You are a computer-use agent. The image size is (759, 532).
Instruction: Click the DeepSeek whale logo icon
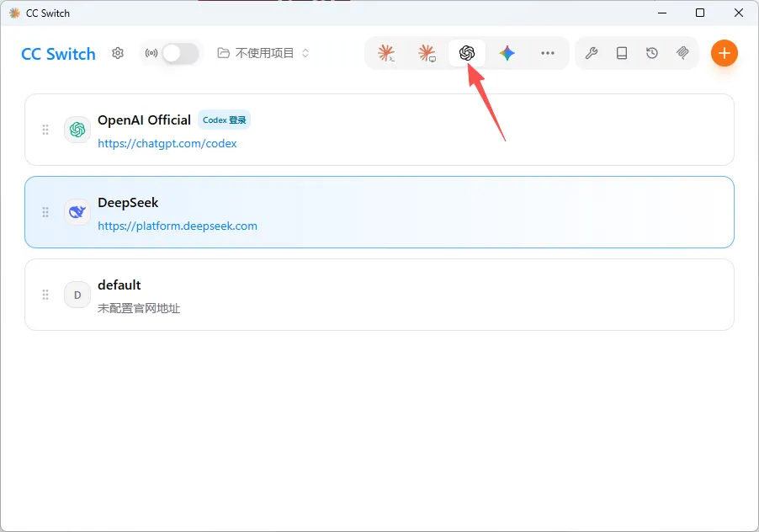pyautogui.click(x=77, y=212)
